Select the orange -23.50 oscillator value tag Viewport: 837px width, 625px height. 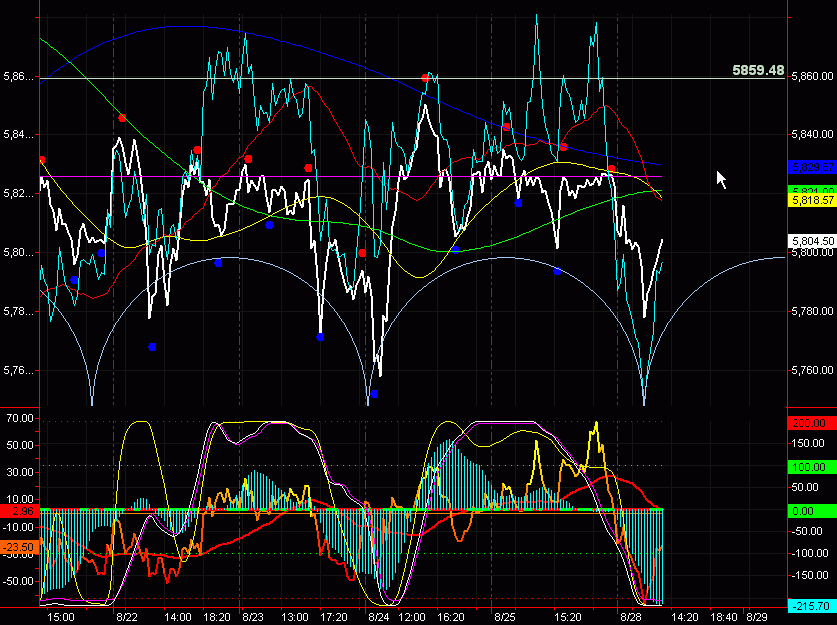(x=20, y=548)
